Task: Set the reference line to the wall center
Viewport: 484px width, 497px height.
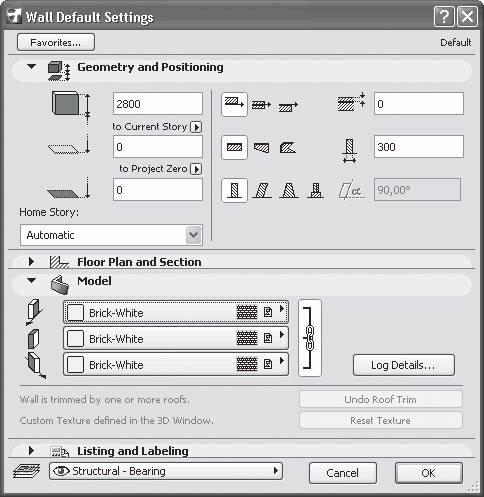Action: click(261, 105)
